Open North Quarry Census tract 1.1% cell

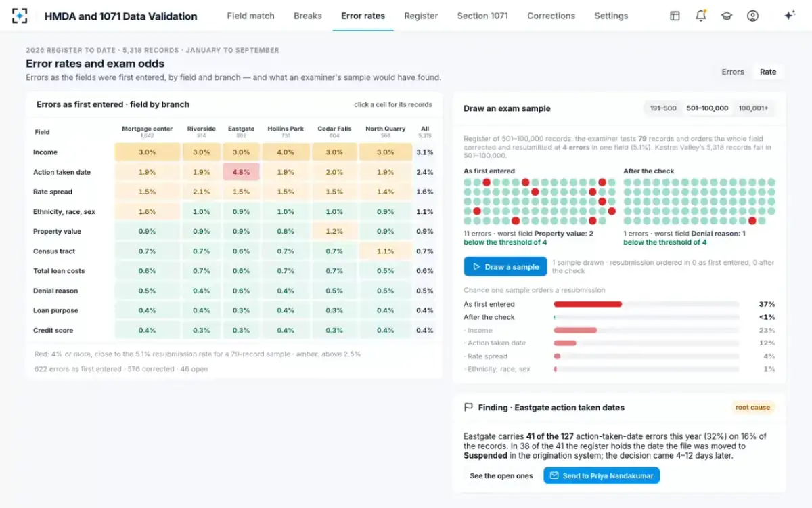[385, 251]
